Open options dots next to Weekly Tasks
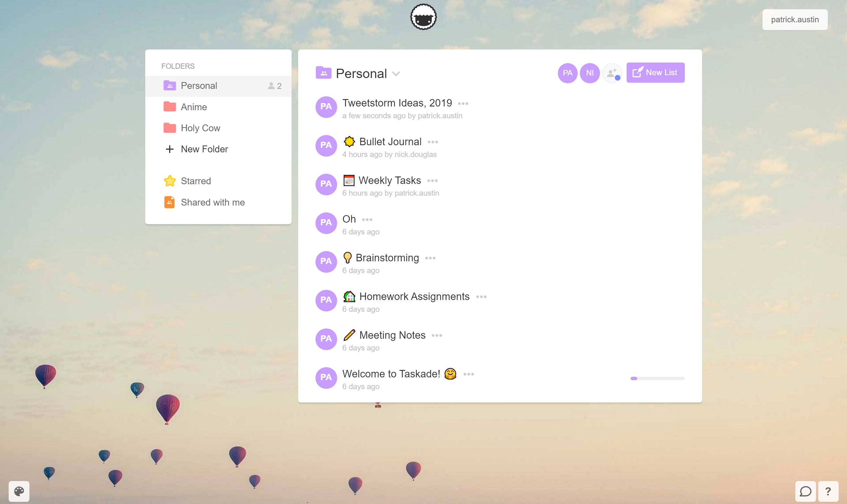The height and width of the screenshot is (504, 847). pos(432,181)
